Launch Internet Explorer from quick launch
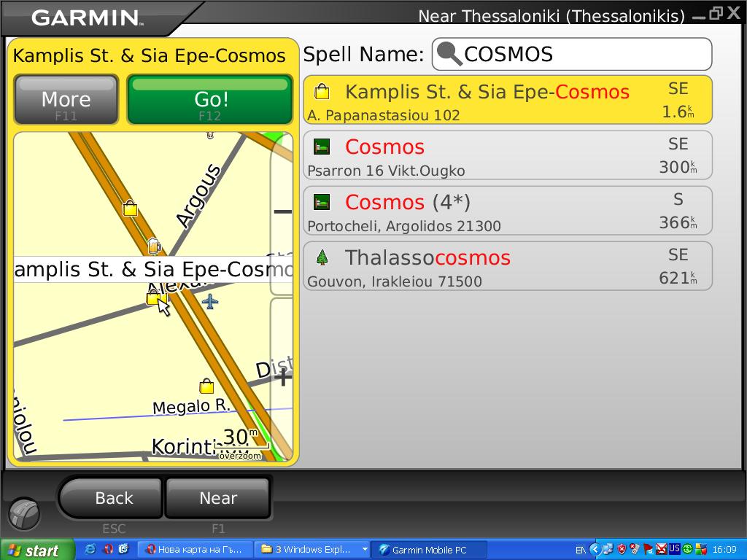Viewport: 747px width, 560px height. pyautogui.click(x=90, y=550)
